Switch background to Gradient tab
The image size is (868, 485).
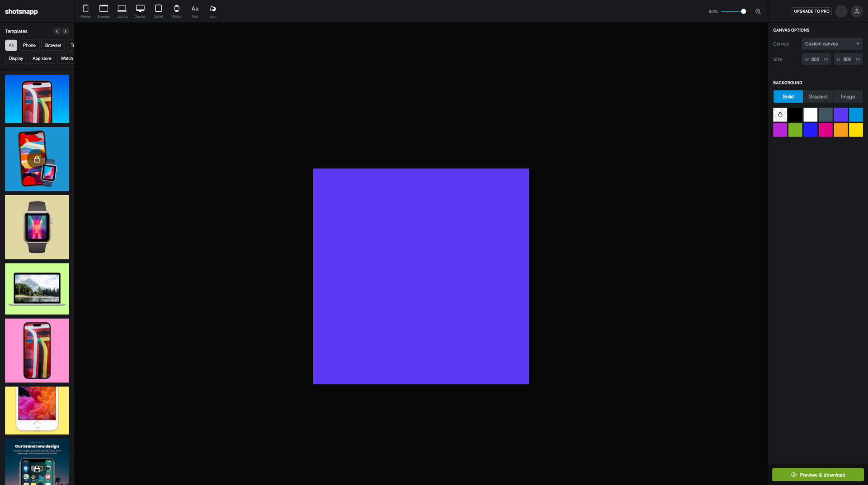tap(818, 97)
